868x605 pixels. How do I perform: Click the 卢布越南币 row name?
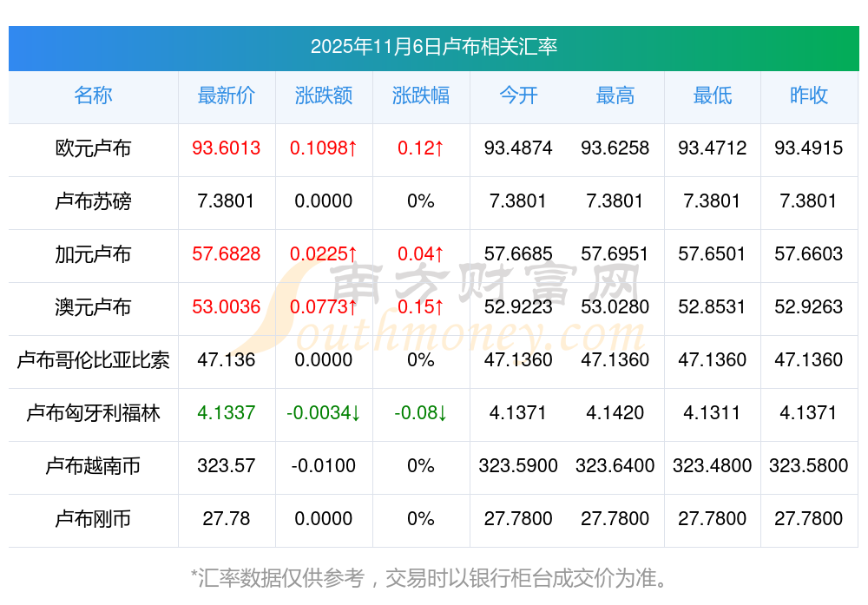(93, 465)
